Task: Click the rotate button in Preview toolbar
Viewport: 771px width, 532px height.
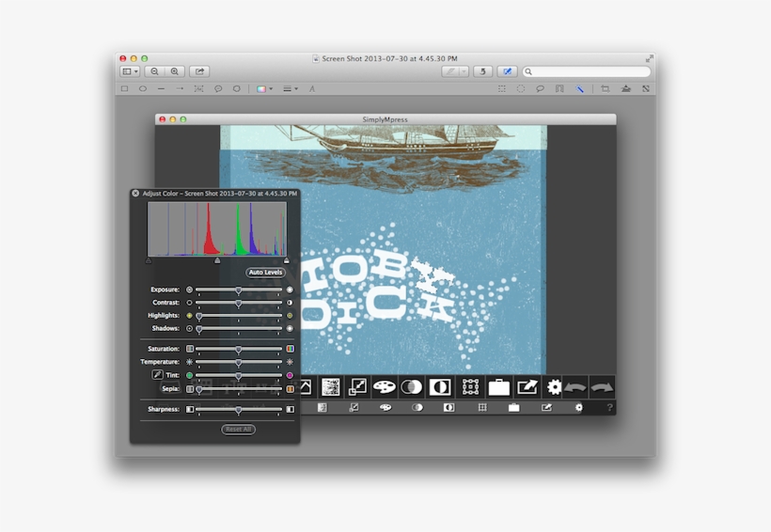Action: 482,71
